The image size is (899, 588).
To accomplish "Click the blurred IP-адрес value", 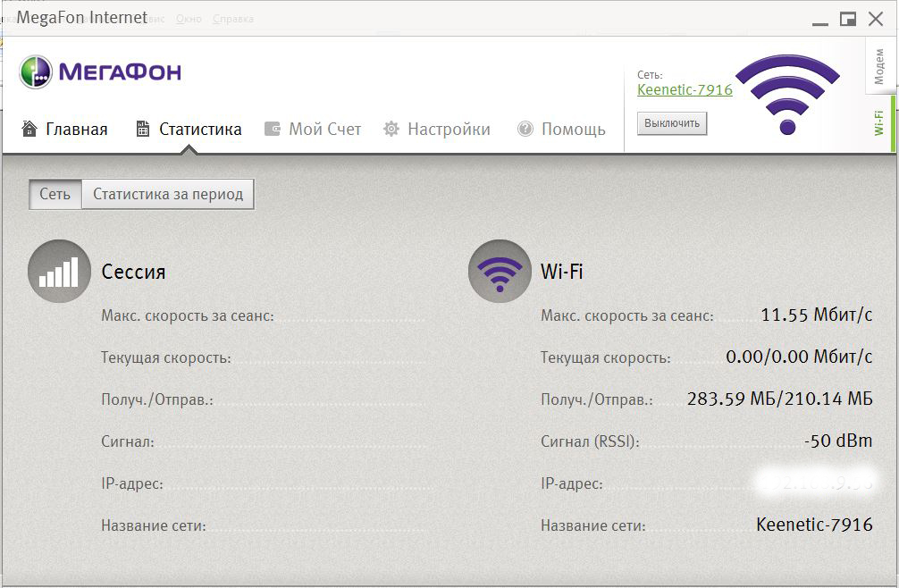I will (x=813, y=483).
